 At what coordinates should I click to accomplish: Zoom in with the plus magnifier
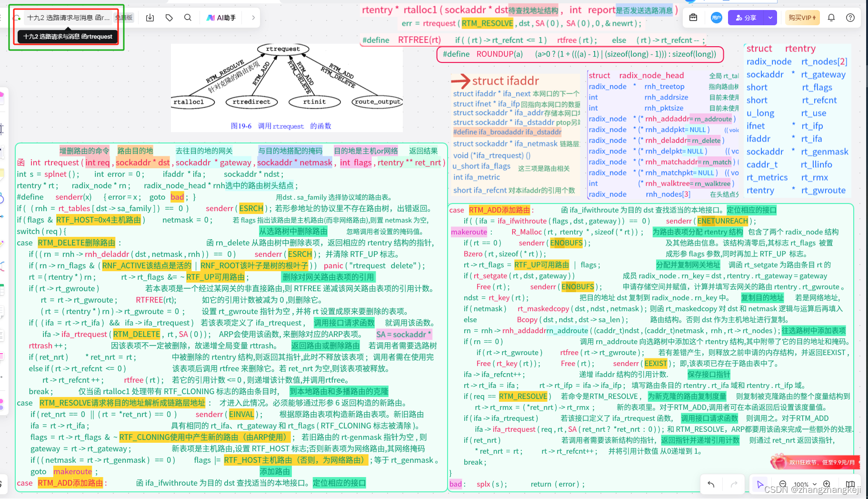pos(827,484)
